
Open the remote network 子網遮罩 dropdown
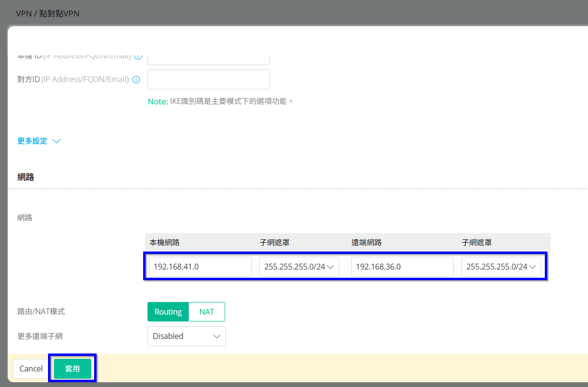(501, 267)
